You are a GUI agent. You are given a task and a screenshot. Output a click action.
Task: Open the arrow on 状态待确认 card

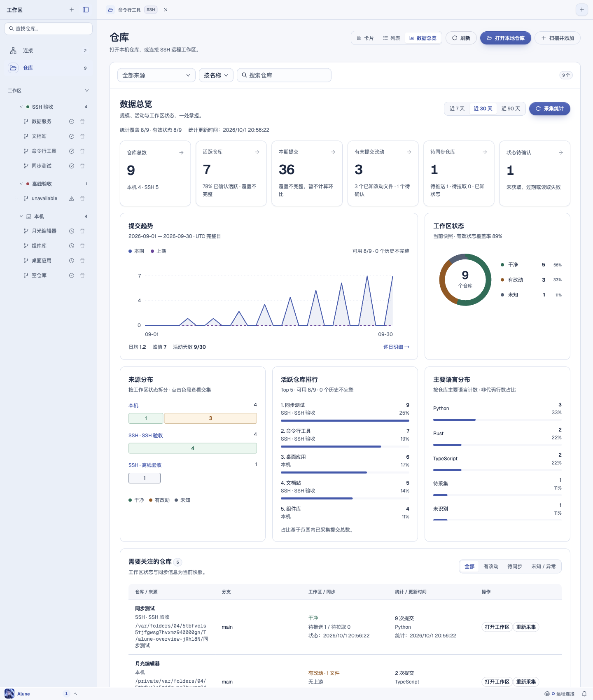pos(561,152)
